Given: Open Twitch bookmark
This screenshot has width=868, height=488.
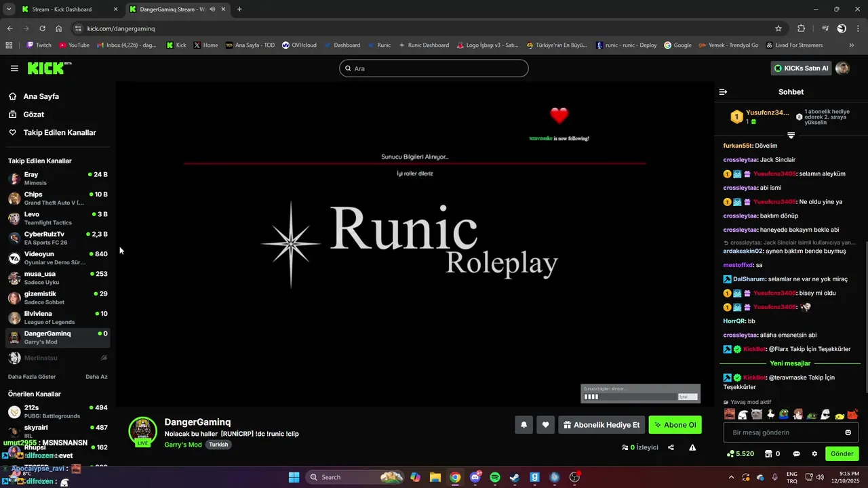Looking at the screenshot, I should coord(39,45).
